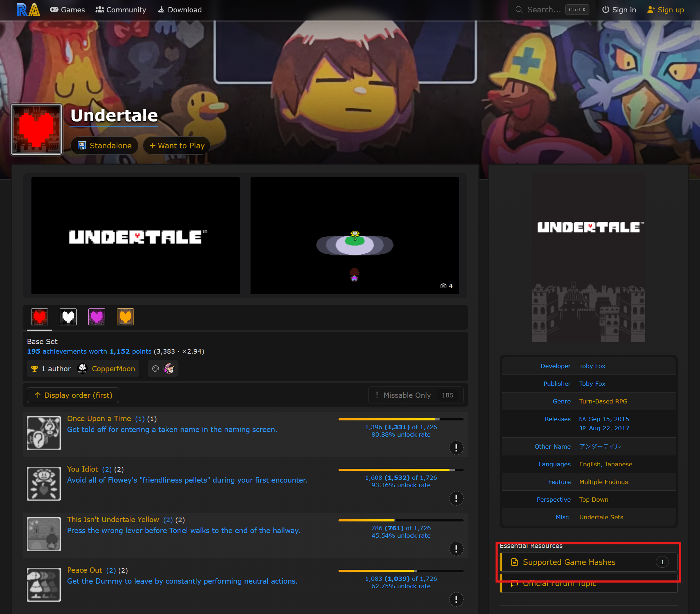Click the Once Upon a Time achievement badge
Image resolution: width=700 pixels, height=614 pixels.
44,433
